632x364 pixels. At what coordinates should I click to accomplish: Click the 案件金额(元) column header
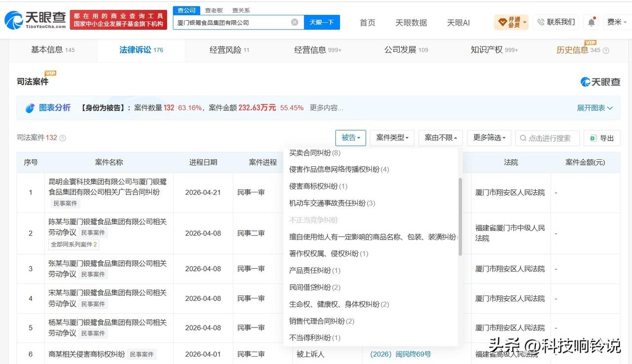tap(585, 162)
